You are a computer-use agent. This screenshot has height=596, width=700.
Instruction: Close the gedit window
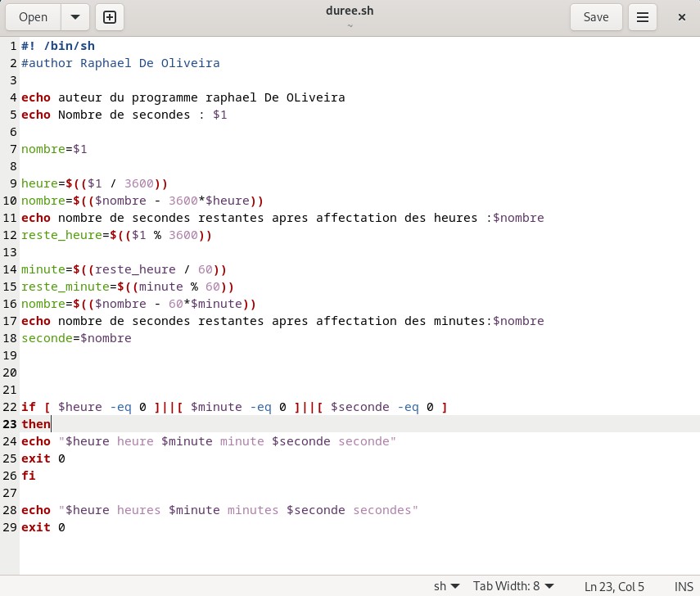point(681,16)
